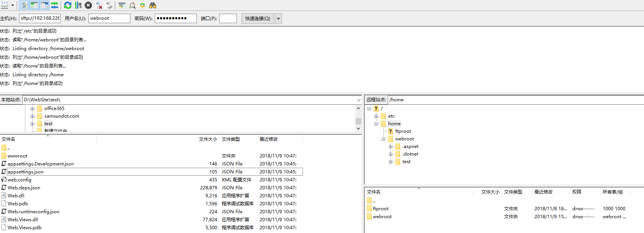
Task: Select etc folder in remote tree
Action: point(391,116)
